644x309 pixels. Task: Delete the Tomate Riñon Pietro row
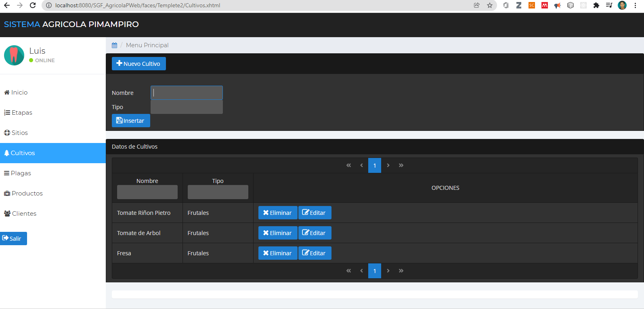pyautogui.click(x=277, y=213)
